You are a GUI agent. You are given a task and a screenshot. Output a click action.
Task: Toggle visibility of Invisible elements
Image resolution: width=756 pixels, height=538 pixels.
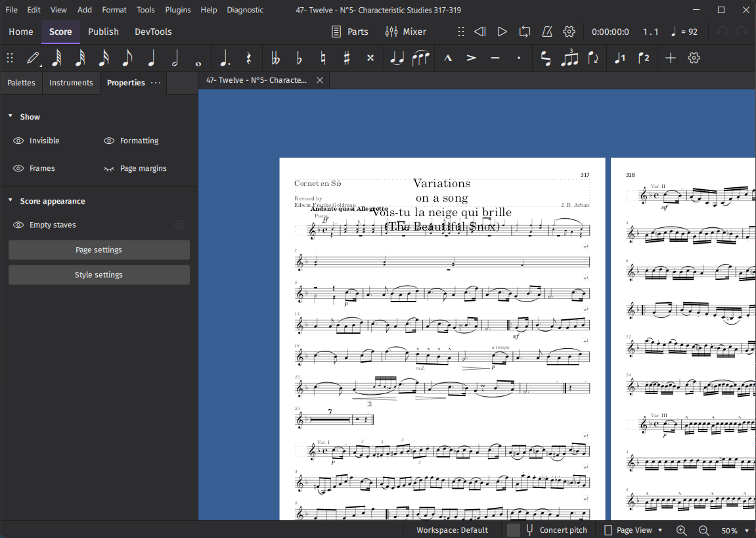[18, 141]
